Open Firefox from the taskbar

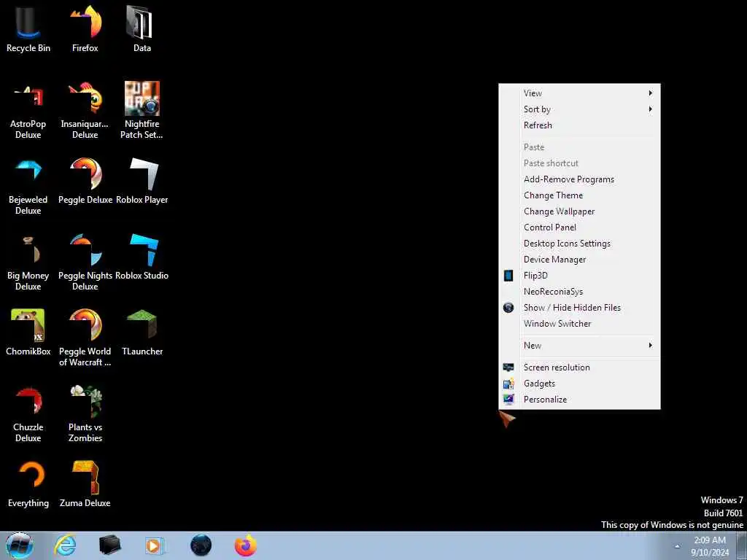[246, 545]
